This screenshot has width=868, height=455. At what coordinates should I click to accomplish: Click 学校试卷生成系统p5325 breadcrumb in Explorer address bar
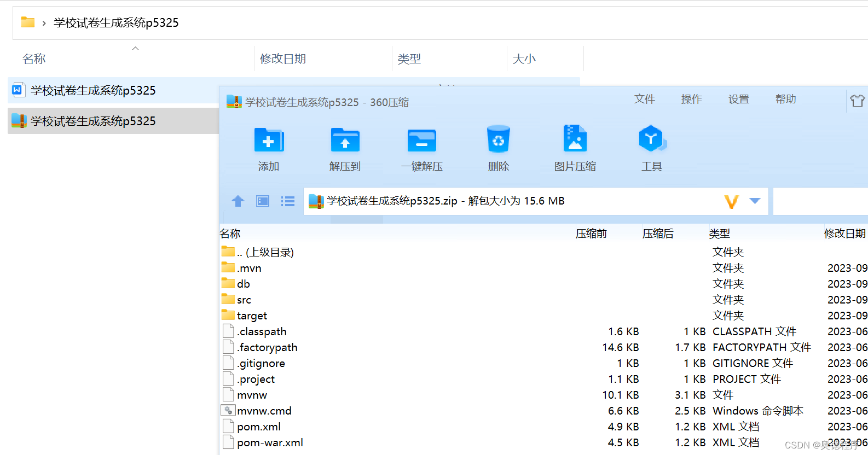pos(116,22)
